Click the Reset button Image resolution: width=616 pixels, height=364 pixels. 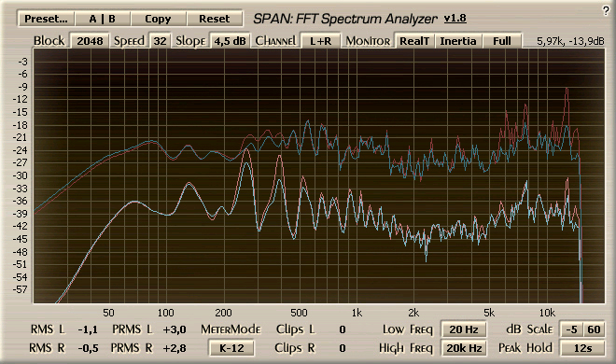tap(214, 19)
